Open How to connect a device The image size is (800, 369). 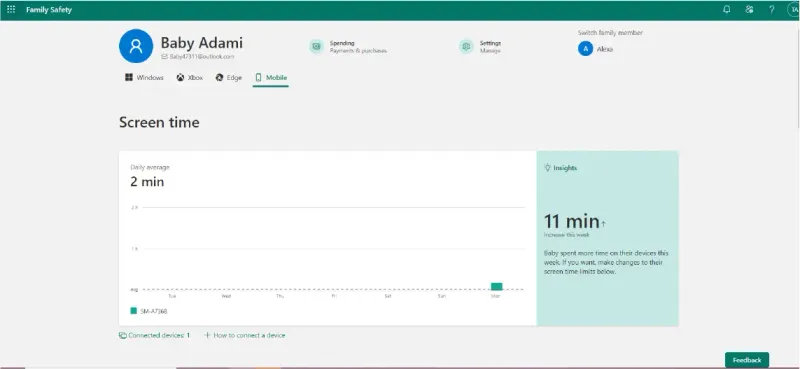(245, 335)
